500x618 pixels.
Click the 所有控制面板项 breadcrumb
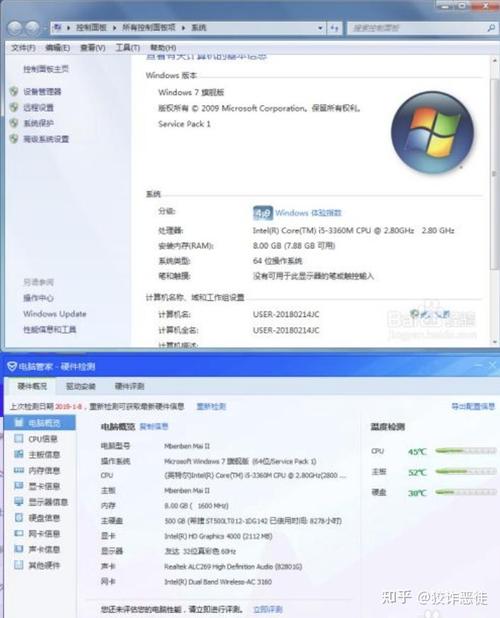coord(149,28)
